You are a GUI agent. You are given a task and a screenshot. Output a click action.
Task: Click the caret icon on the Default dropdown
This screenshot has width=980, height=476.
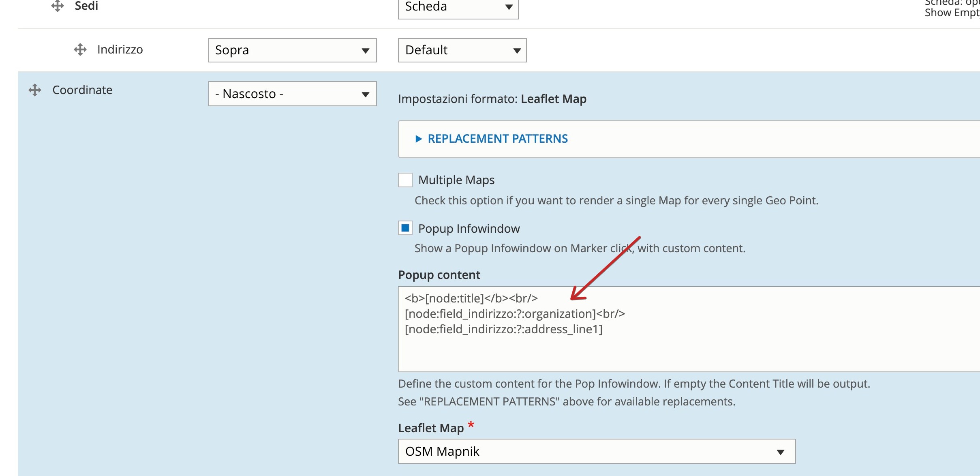pos(516,50)
